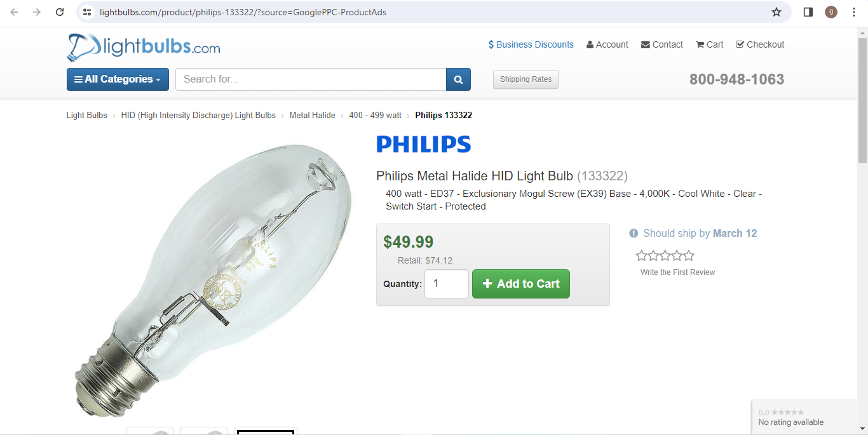Screen dimensions: 868x435
Task: Click the Quantity input field
Action: point(447,284)
